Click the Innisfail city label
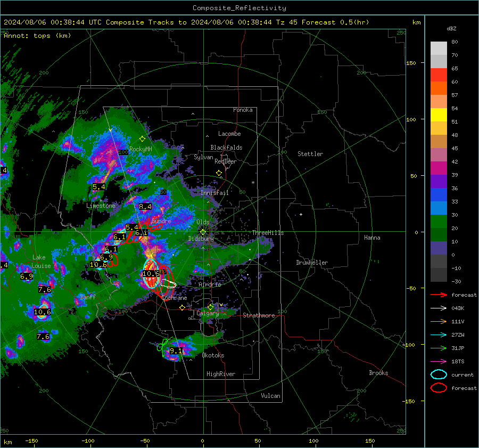479x448 pixels. [x=214, y=193]
